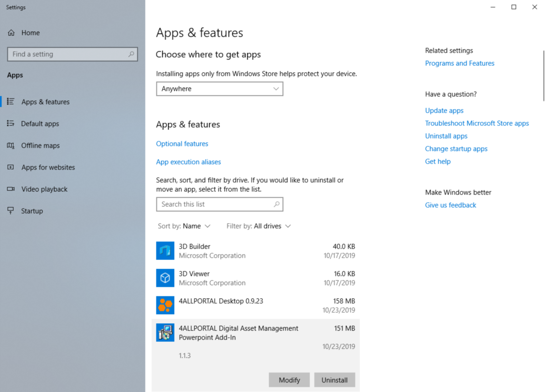545x392 pixels.
Task: Click the magnifier in Find a setting
Action: tap(131, 54)
